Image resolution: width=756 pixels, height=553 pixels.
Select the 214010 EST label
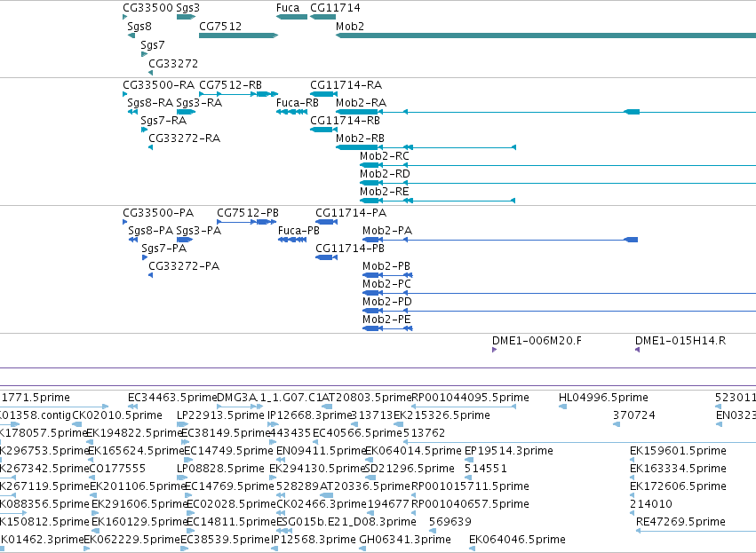[x=651, y=505]
